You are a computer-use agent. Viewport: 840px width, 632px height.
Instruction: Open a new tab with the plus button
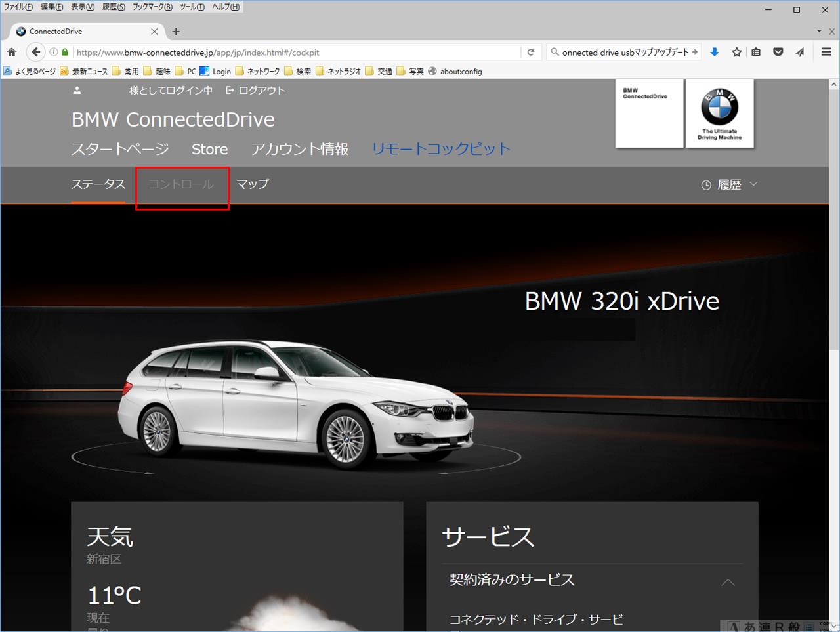(176, 31)
